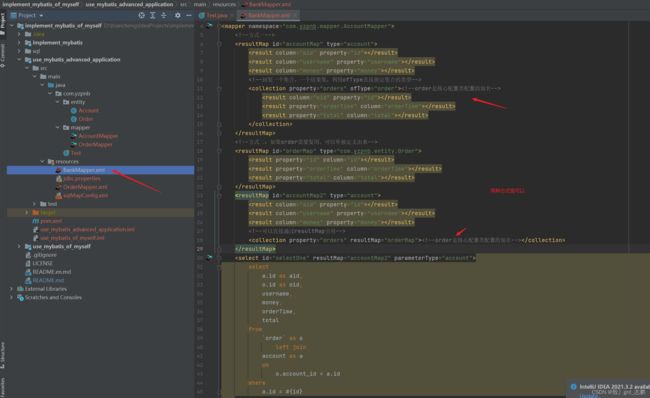The image size is (650, 398).
Task: Click gutter navigation icon beside mapper namespace line
Action: pos(210,26)
